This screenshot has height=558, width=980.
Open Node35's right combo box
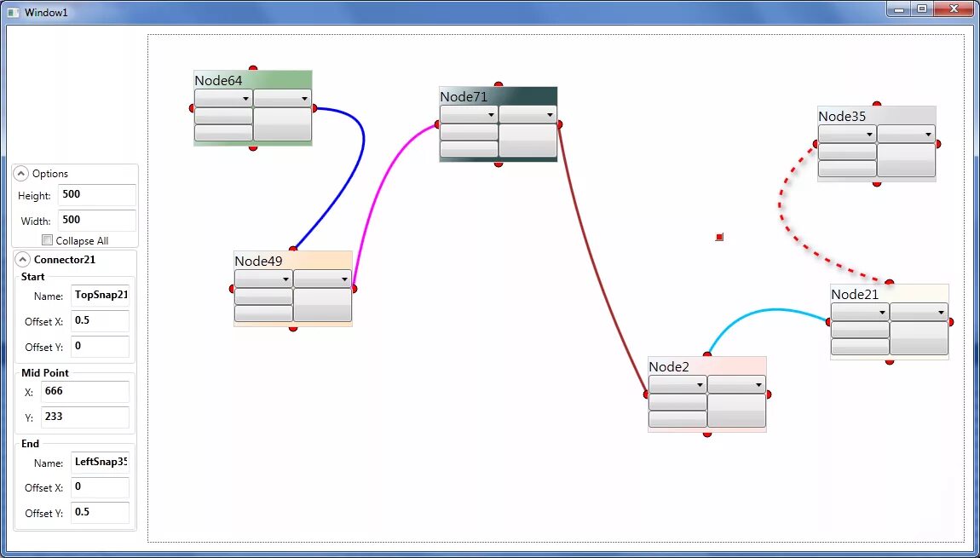tap(906, 134)
